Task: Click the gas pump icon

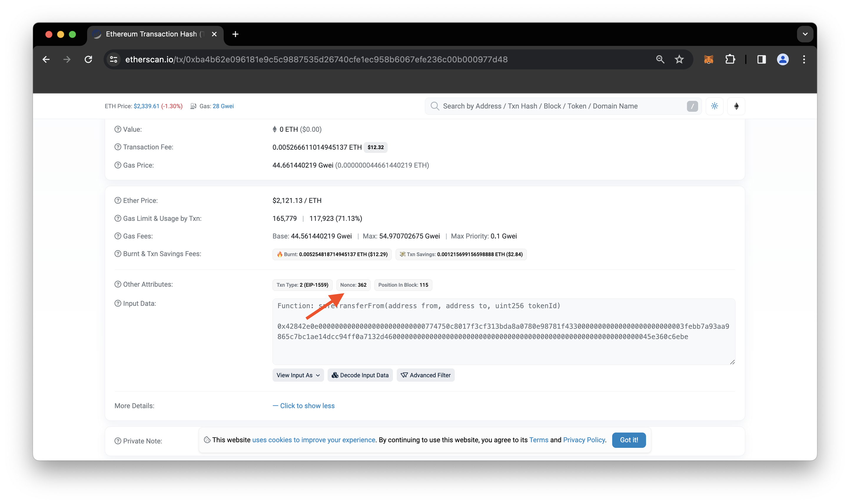Action: click(193, 106)
